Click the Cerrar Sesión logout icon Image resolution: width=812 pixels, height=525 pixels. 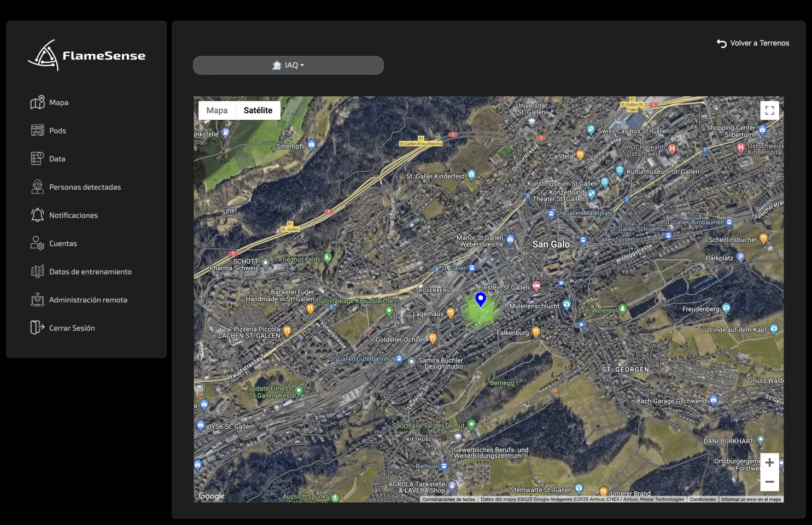[37, 328]
